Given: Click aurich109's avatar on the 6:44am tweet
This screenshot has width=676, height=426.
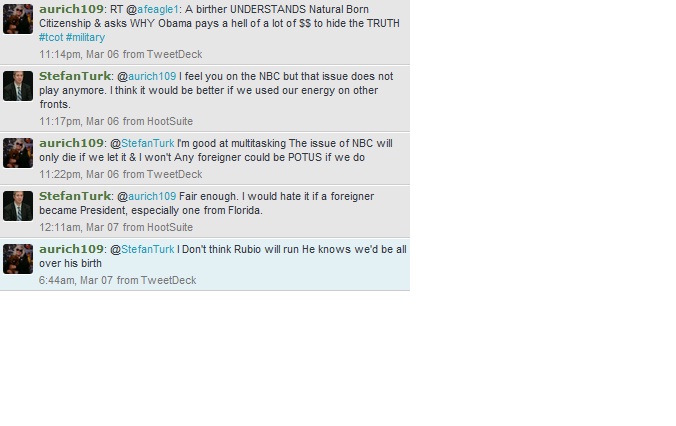Looking at the screenshot, I should [18, 259].
